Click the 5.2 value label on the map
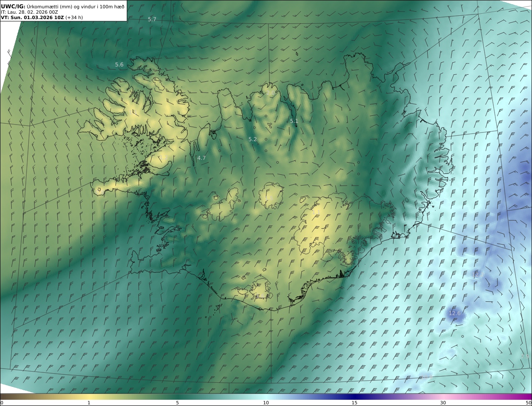The image size is (532, 406). 253,139
